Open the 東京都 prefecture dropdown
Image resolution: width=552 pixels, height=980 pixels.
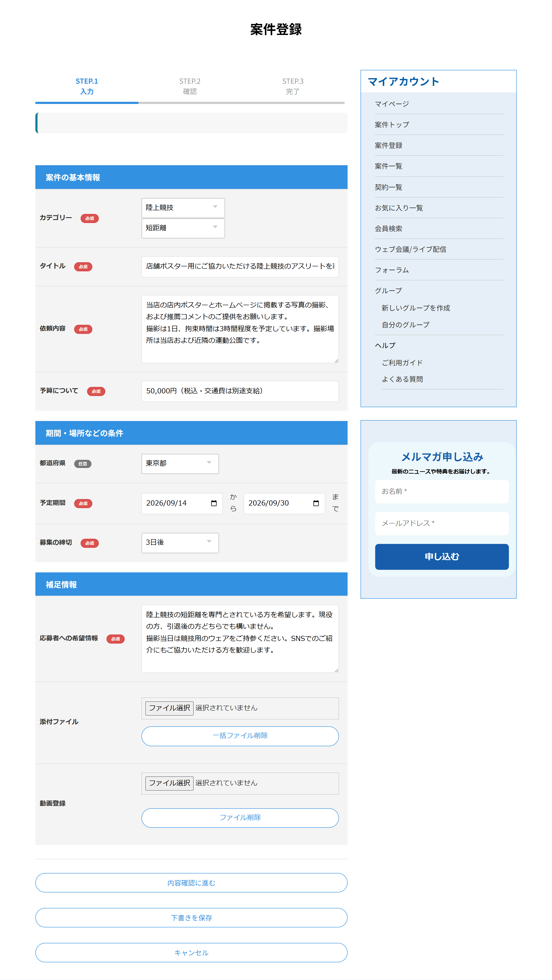coord(180,463)
